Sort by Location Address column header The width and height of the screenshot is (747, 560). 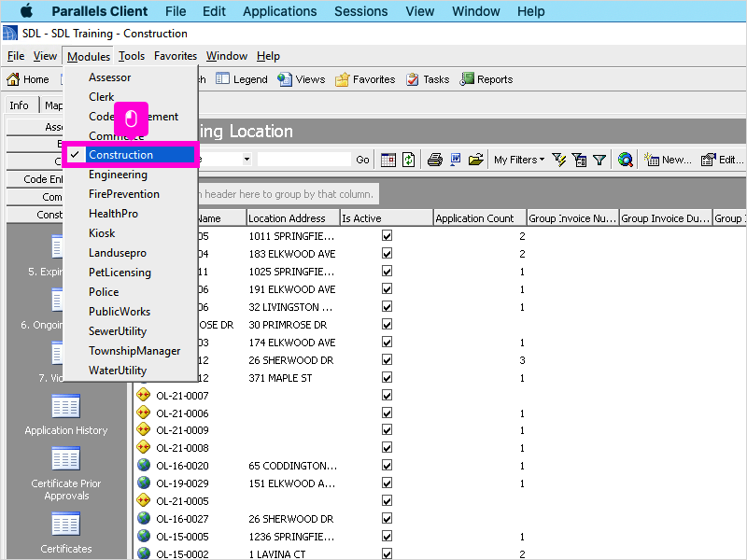[x=292, y=218]
